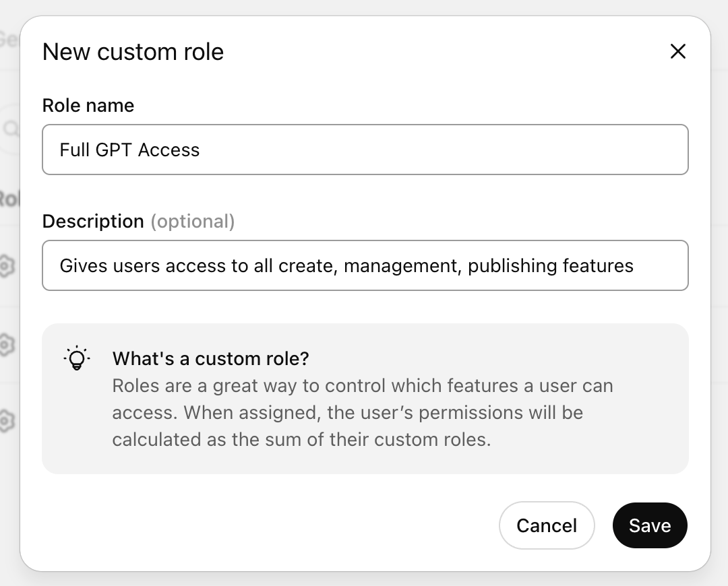This screenshot has width=728, height=586.
Task: Click the lightbulb tip icon
Action: [x=76, y=358]
